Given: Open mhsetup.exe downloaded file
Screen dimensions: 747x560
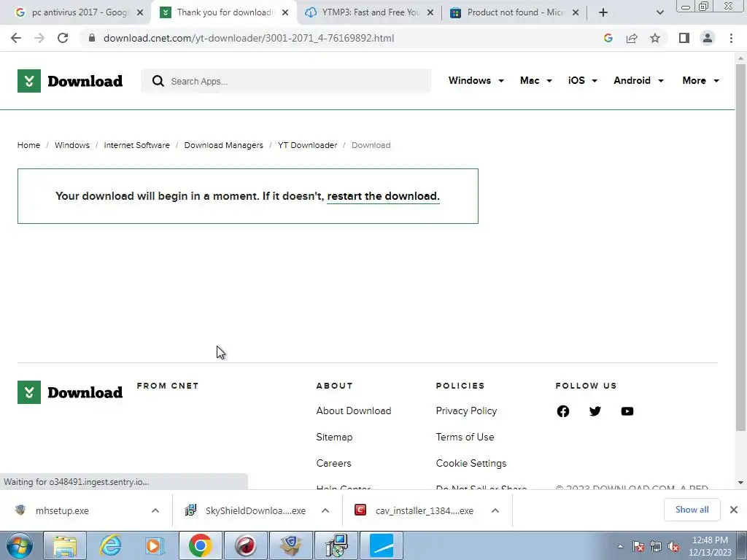Looking at the screenshot, I should (62, 510).
